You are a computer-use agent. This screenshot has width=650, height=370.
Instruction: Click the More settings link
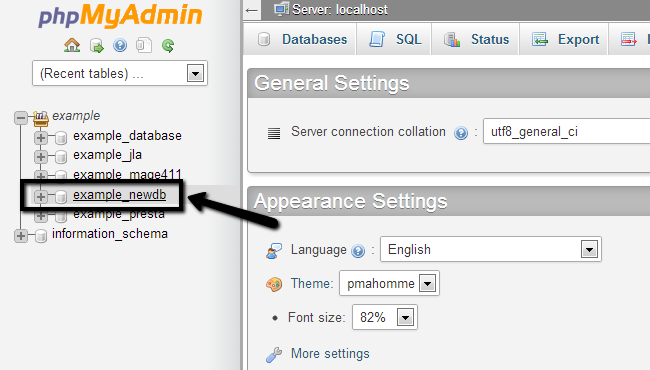(330, 353)
